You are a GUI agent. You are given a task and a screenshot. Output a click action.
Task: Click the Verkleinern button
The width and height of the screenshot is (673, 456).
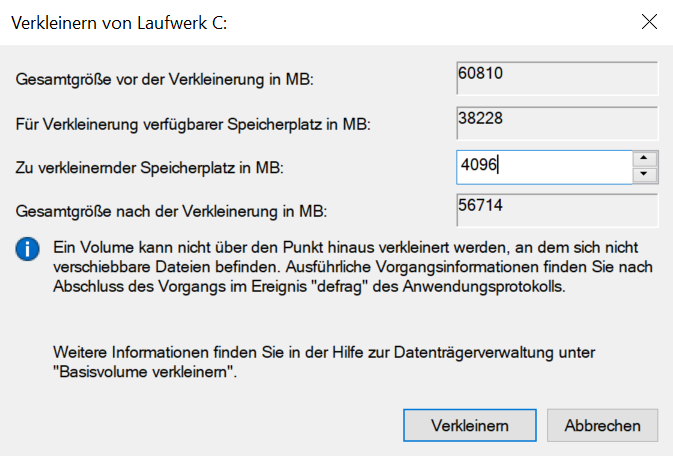469,425
